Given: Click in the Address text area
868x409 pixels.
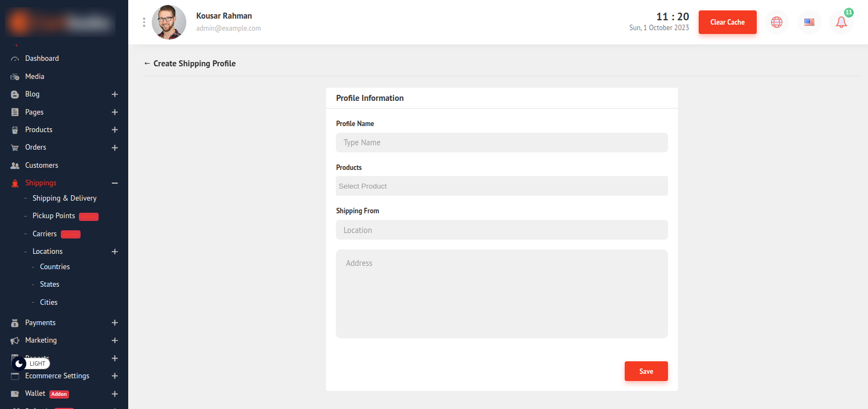Looking at the screenshot, I should click(501, 293).
